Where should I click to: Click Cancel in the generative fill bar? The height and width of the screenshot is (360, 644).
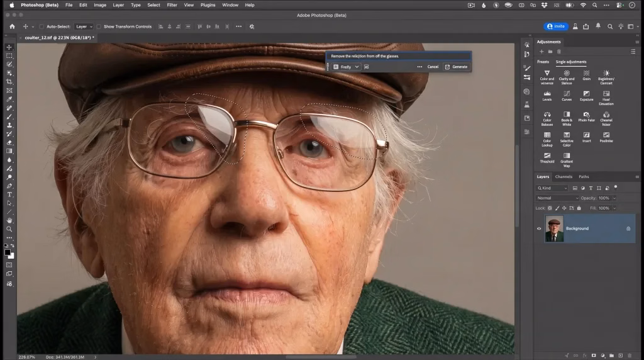[x=433, y=67]
